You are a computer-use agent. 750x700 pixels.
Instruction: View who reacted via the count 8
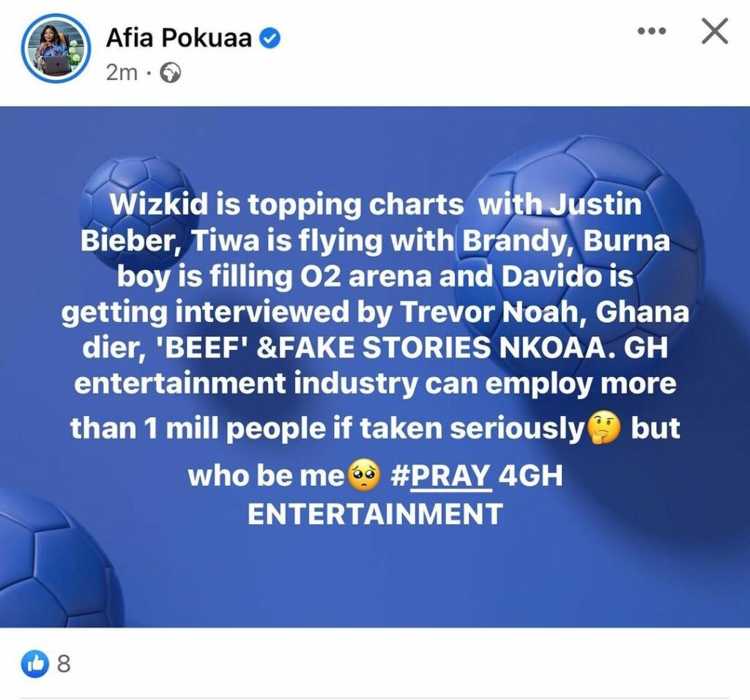coord(64,663)
